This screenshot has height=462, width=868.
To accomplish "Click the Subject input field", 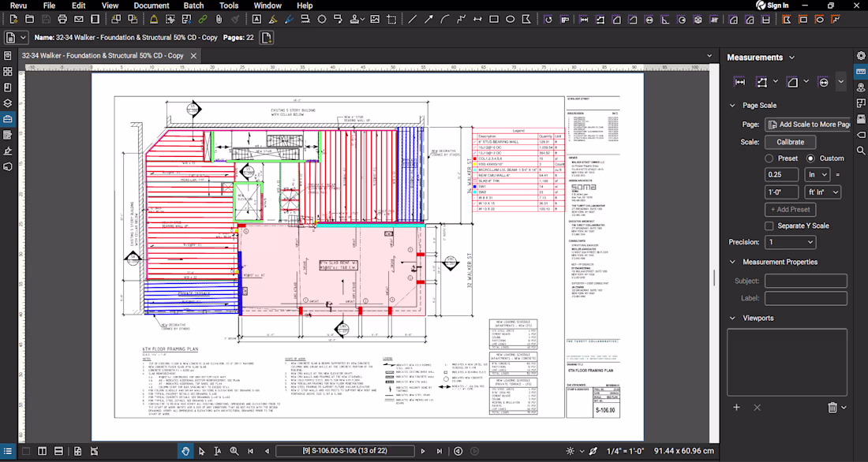I will pyautogui.click(x=805, y=281).
